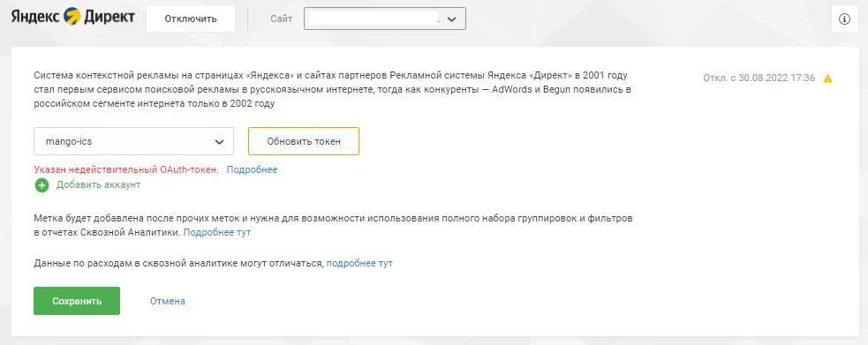Expand the Сайт dropdown chevron arrow
Image resolution: width=868 pixels, height=345 pixels.
451,19
